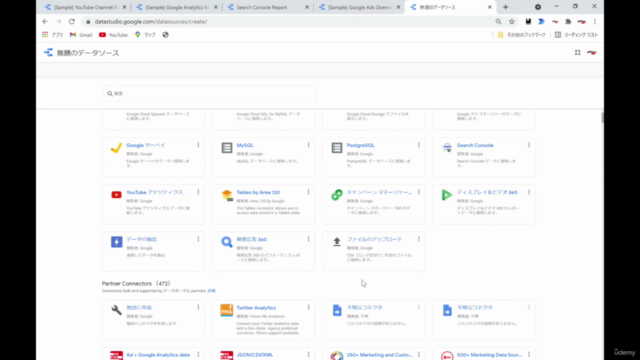
Task: Open the その他のブックマーク folder
Action: pyautogui.click(x=522, y=35)
